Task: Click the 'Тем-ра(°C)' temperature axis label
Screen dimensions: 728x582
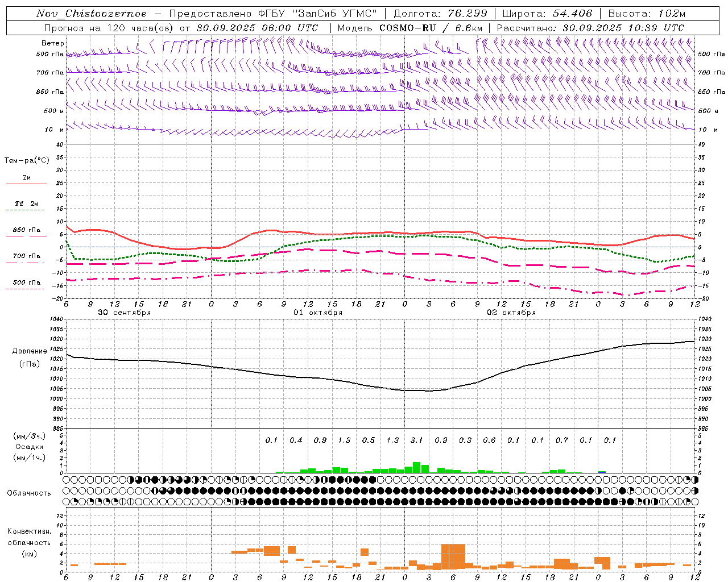Action: pyautogui.click(x=27, y=161)
